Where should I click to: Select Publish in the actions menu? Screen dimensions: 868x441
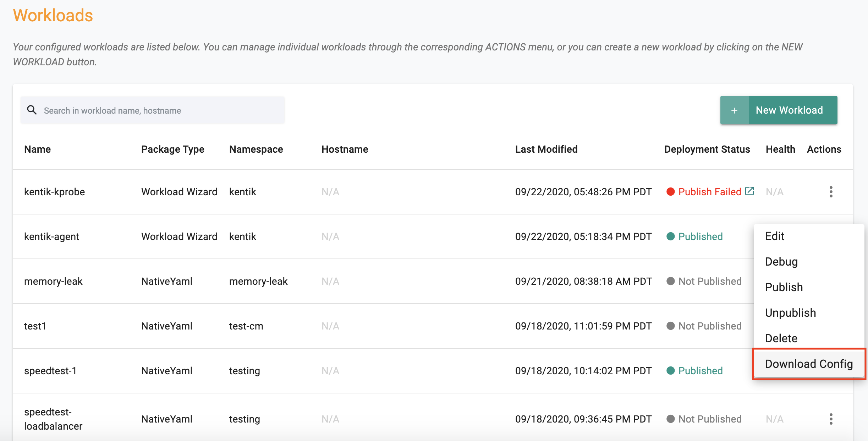[x=809, y=287]
